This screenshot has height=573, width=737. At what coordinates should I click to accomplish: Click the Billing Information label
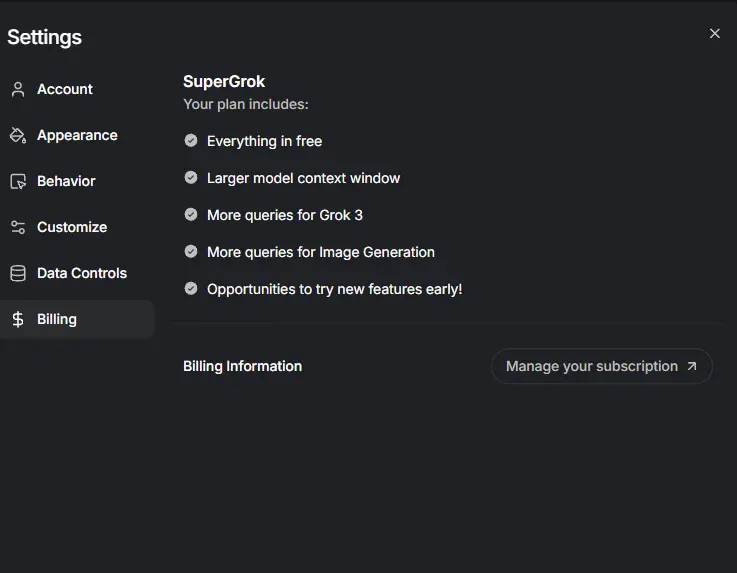click(x=243, y=366)
